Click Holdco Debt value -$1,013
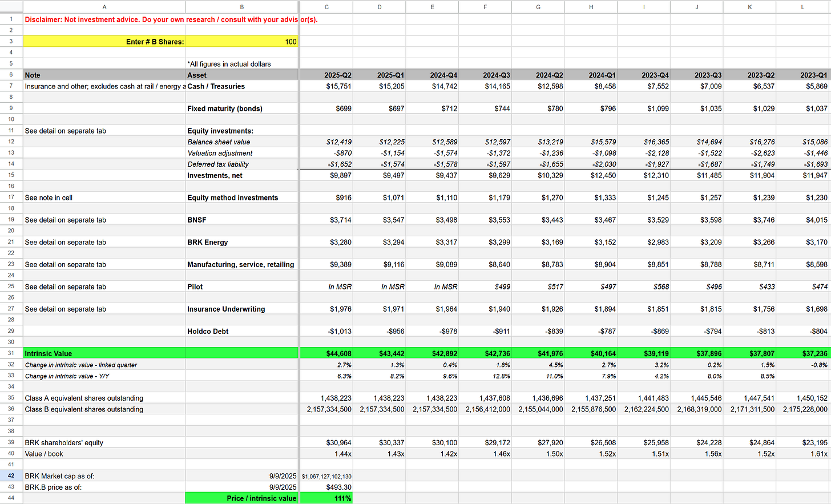Screen dimensions: 831x504 point(340,331)
